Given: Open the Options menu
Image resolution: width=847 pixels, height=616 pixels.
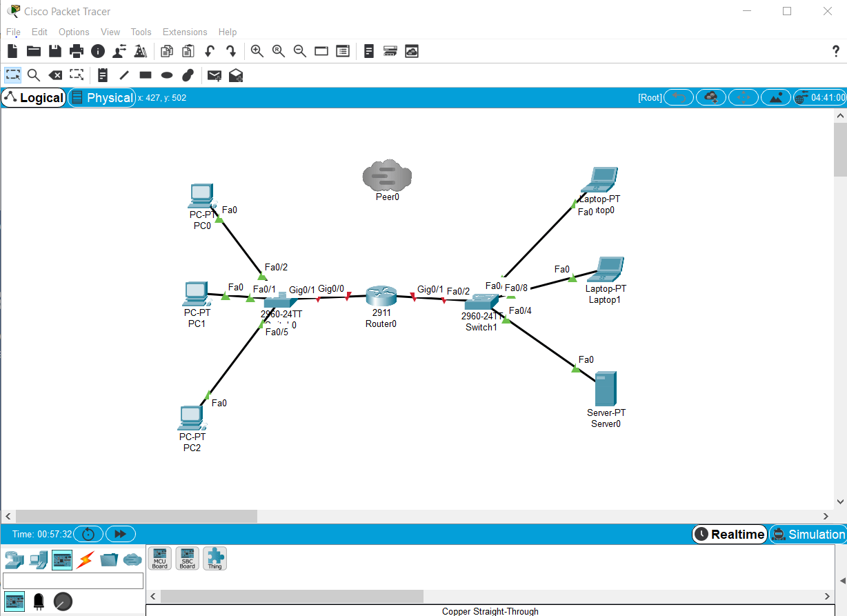Looking at the screenshot, I should point(74,32).
